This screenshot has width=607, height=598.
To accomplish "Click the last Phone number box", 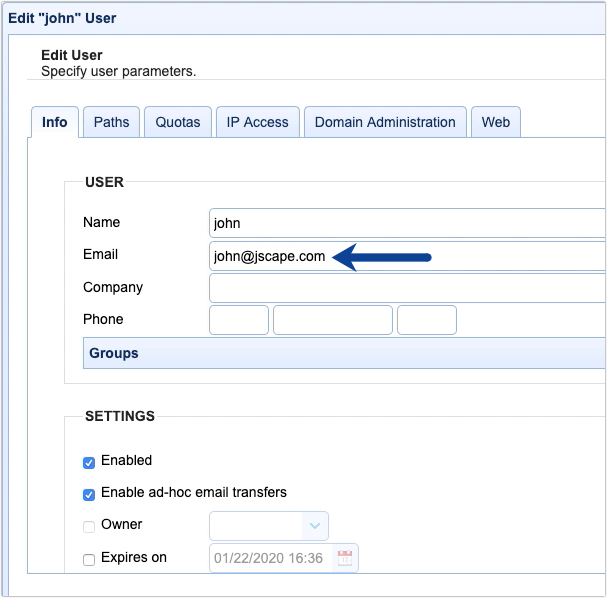I will coord(427,320).
